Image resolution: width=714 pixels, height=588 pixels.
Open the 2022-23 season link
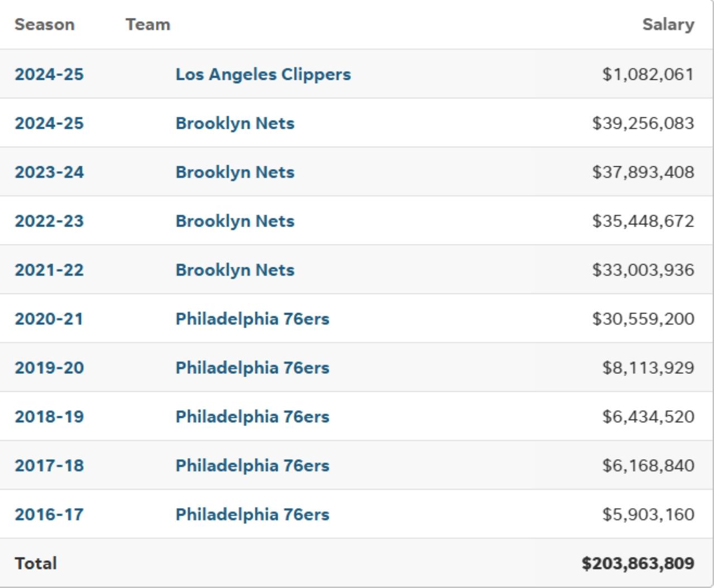[49, 221]
